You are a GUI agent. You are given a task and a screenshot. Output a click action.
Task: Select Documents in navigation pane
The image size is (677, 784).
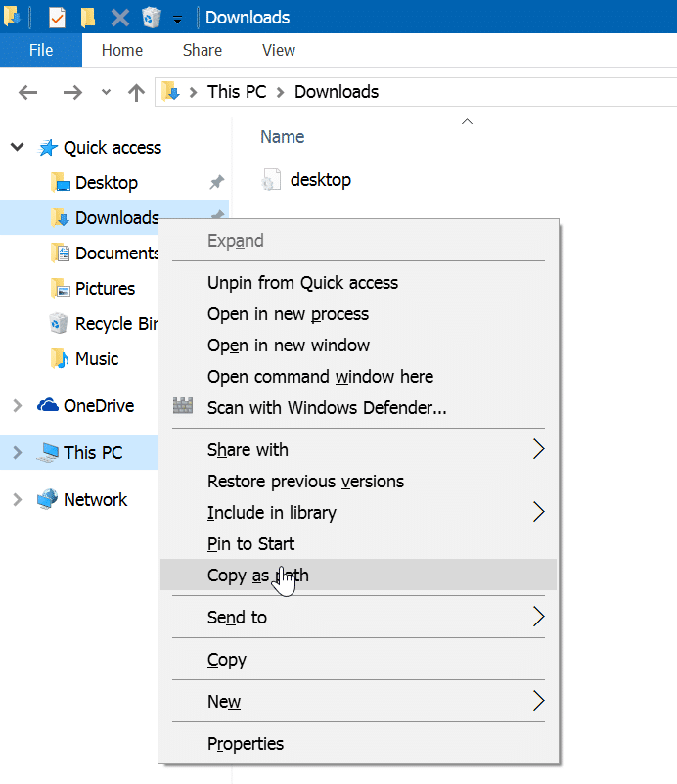(x=116, y=253)
